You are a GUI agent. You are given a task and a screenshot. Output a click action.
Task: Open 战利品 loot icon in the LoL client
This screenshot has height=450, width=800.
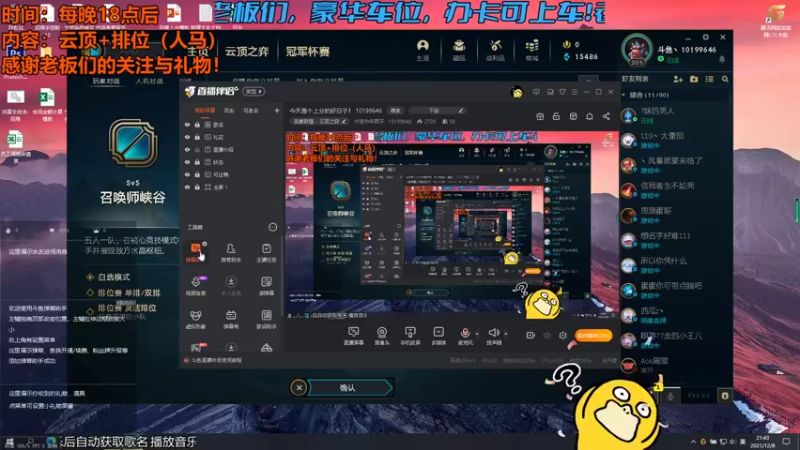[495, 50]
